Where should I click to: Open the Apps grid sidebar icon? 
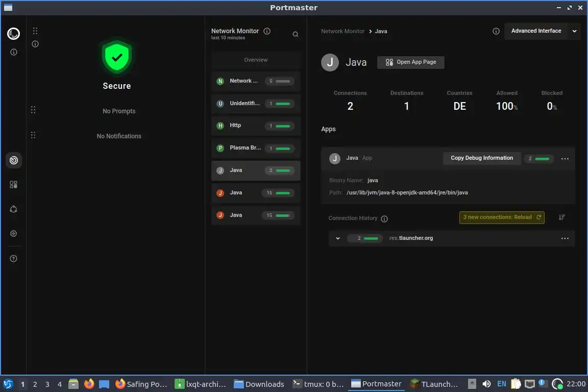coord(13,185)
